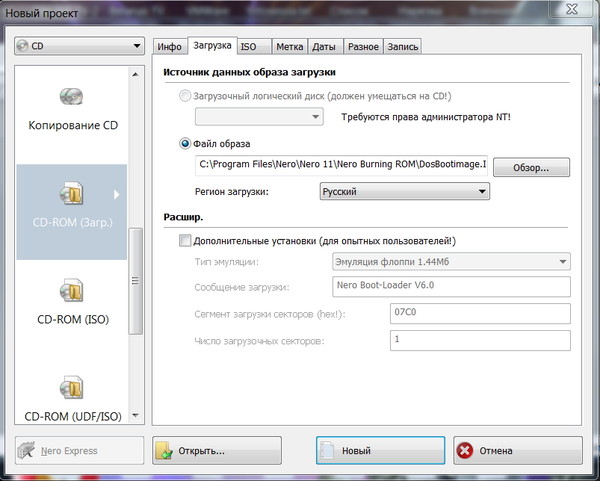Image resolution: width=600 pixels, height=481 pixels.
Task: Select the Копирование CD disc icon
Action: (71, 96)
